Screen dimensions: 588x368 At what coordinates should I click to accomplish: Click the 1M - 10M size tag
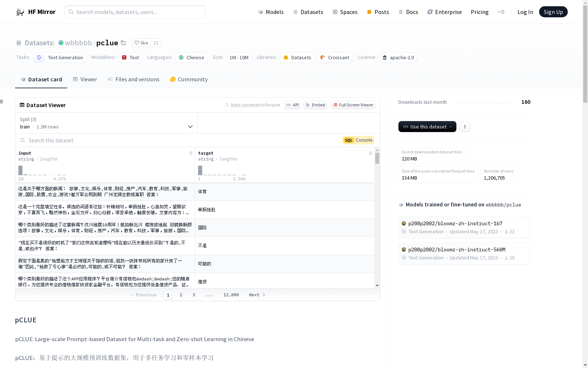239,57
